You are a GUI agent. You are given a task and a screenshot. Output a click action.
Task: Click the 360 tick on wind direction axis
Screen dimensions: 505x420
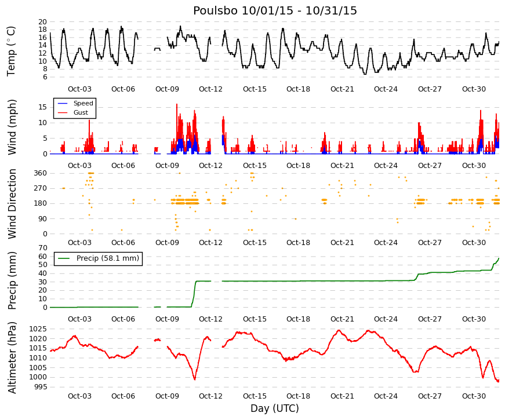(x=40, y=173)
